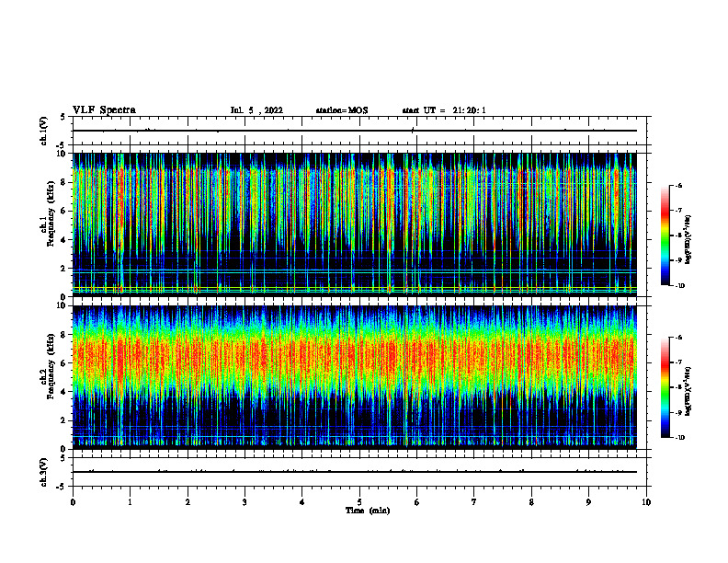
Task: Click the "Time (min)" x-axis label
Action: pos(368,511)
